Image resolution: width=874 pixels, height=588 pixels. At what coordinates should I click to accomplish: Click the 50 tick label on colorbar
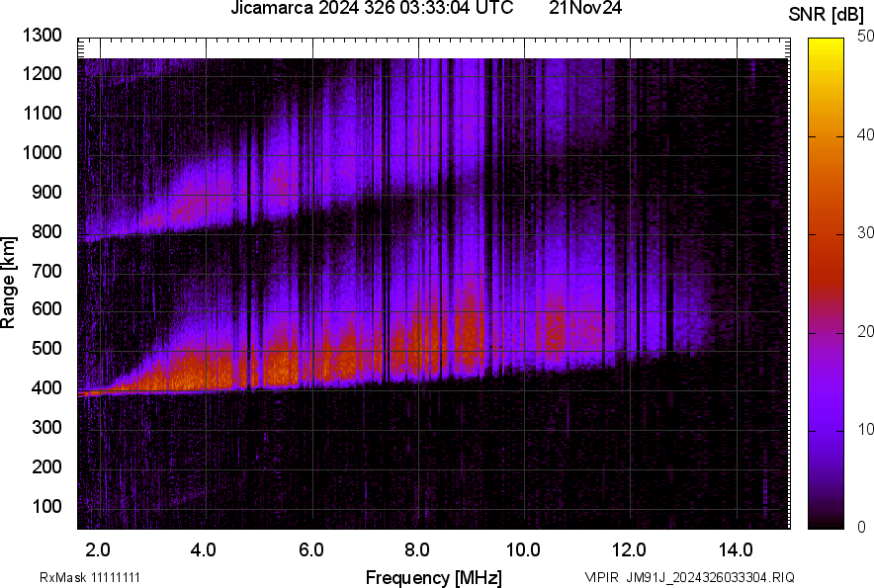coord(865,36)
